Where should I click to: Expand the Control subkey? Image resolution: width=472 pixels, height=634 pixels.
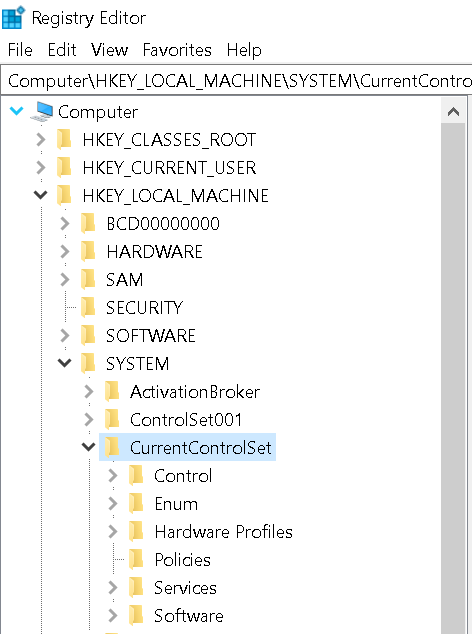pyautogui.click(x=113, y=476)
